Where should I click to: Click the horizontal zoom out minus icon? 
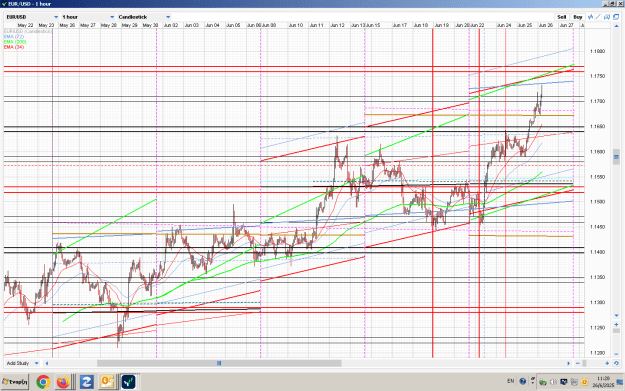[x=578, y=363]
